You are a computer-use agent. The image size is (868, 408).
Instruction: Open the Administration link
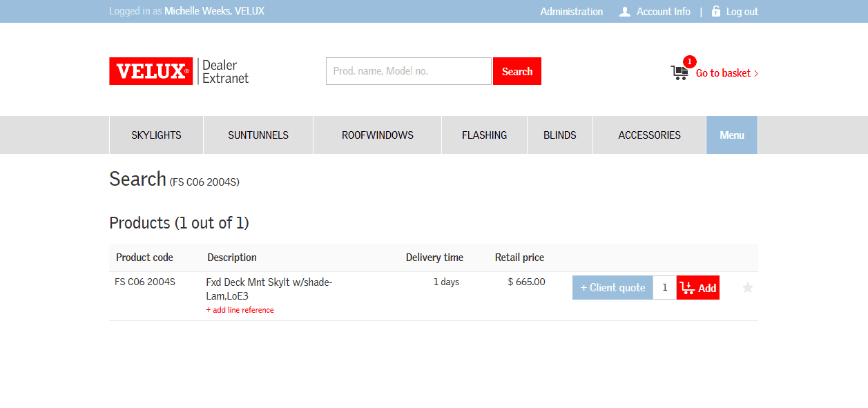click(x=572, y=12)
